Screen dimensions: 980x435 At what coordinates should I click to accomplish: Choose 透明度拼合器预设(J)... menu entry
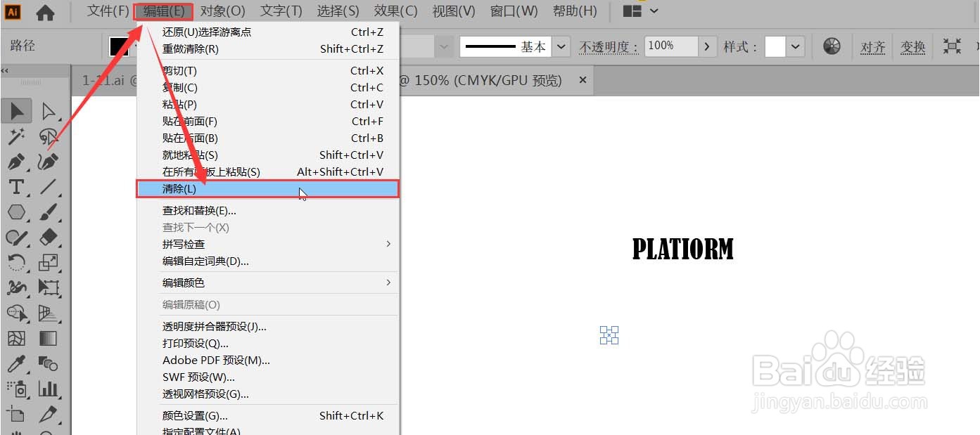(x=268, y=326)
